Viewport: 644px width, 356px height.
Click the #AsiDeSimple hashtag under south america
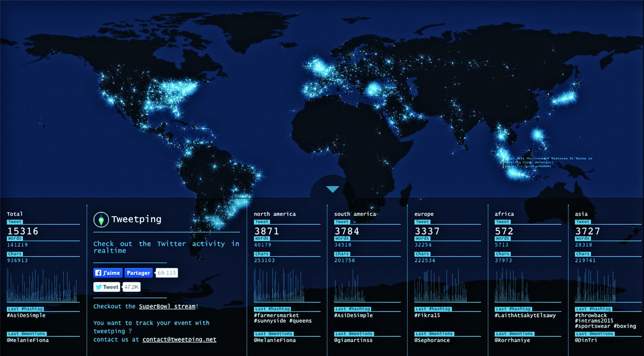pos(353,315)
